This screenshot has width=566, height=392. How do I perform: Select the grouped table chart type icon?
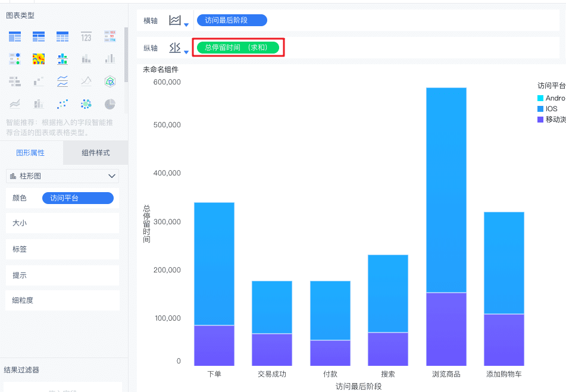15,37
